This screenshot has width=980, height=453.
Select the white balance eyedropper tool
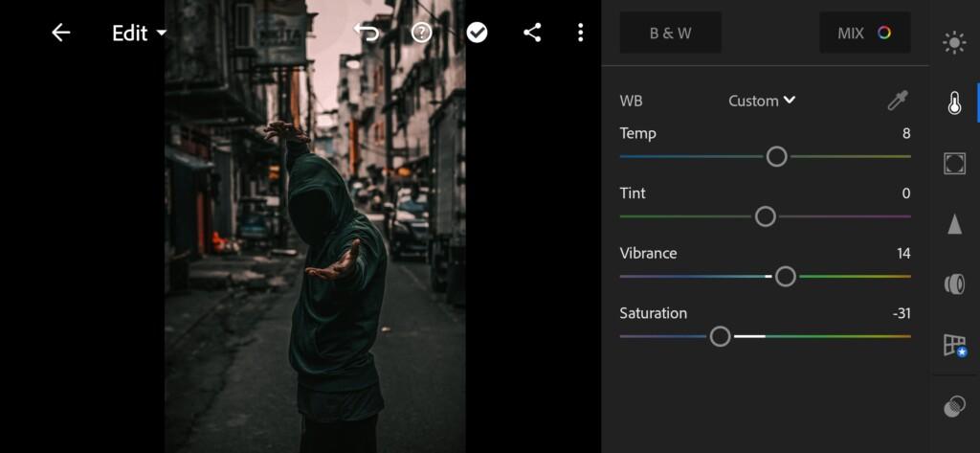pos(898,101)
